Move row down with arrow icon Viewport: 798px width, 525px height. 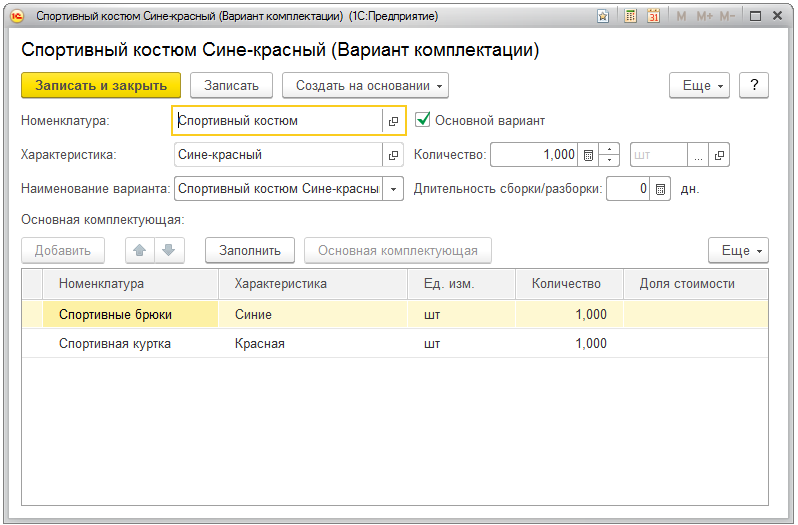(169, 250)
